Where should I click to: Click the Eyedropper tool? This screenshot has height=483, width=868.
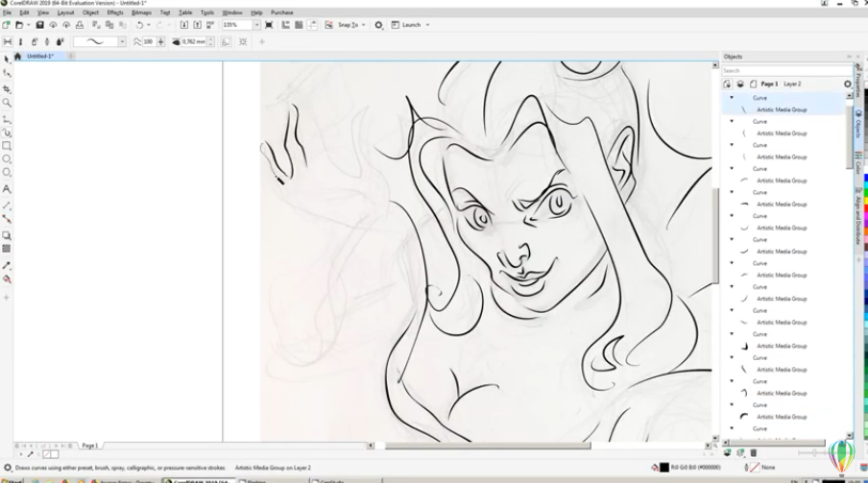click(x=7, y=265)
